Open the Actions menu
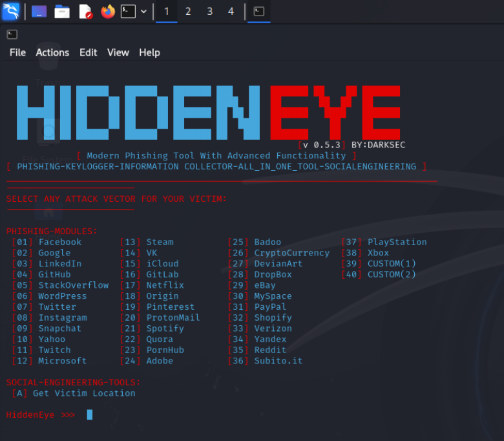The image size is (504, 441). [52, 52]
